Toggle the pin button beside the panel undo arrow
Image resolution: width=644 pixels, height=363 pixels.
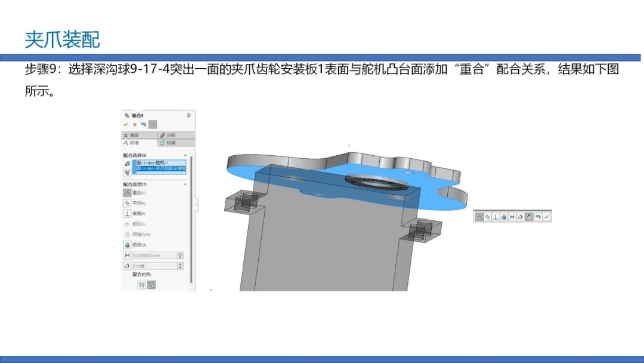click(153, 124)
